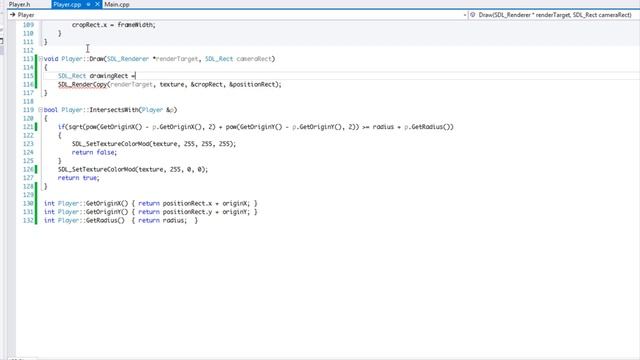Click line number 112 in the gutter
The height and width of the screenshot is (360, 640).
click(x=28, y=51)
